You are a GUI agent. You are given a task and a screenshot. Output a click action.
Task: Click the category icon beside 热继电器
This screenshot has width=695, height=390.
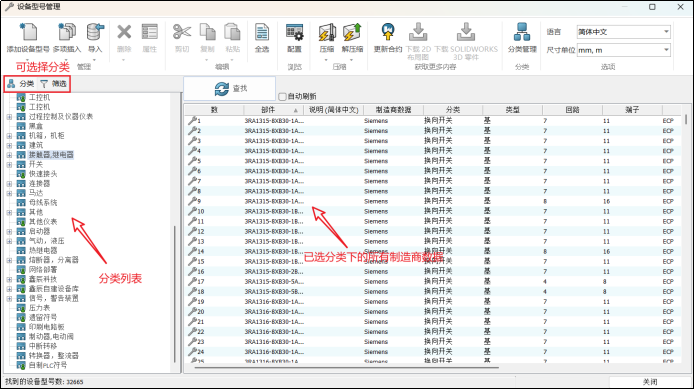click(21, 250)
